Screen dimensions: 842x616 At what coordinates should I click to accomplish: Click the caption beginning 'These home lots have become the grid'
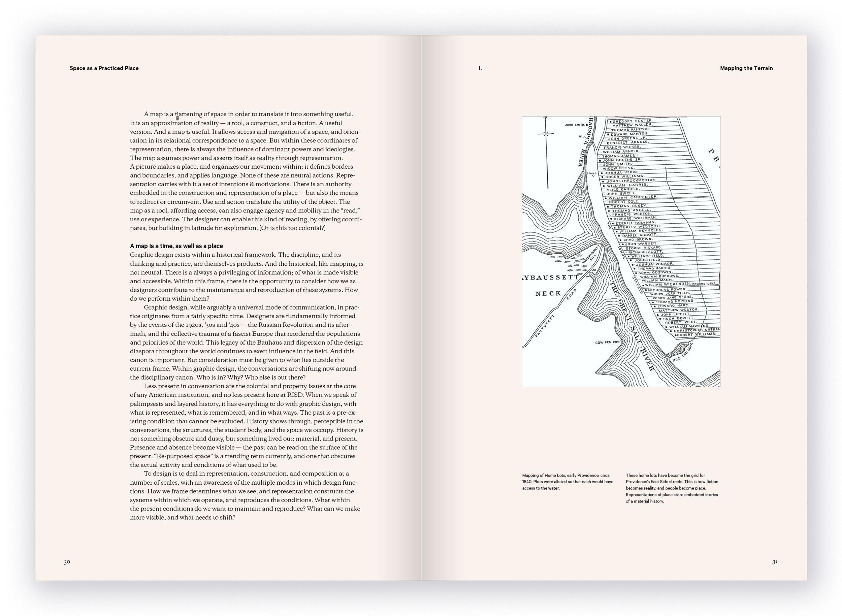point(672,488)
